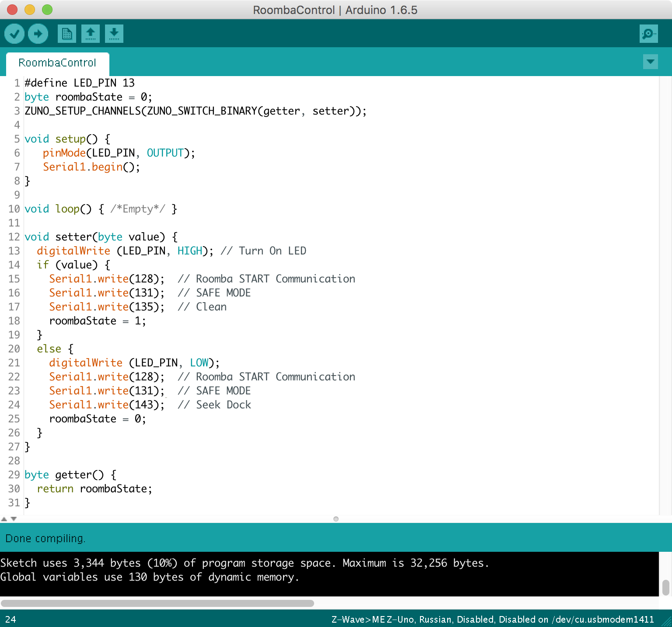Select the RoombaControl tab

click(57, 63)
